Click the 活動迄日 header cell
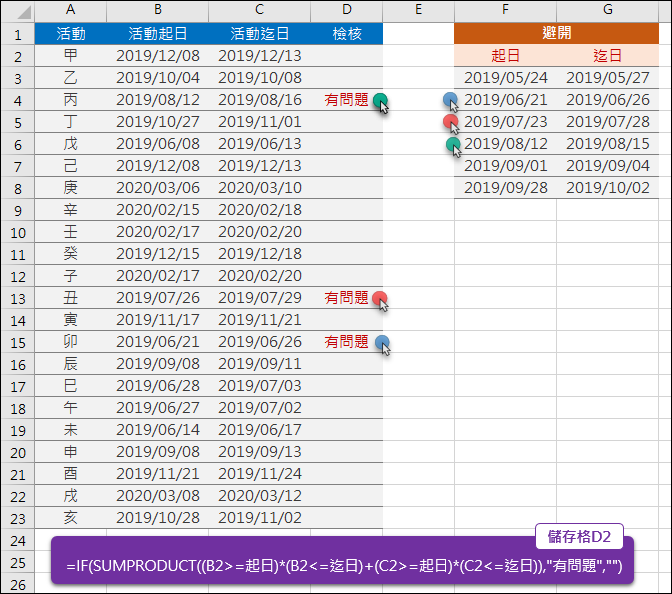The image size is (672, 594). (x=259, y=33)
